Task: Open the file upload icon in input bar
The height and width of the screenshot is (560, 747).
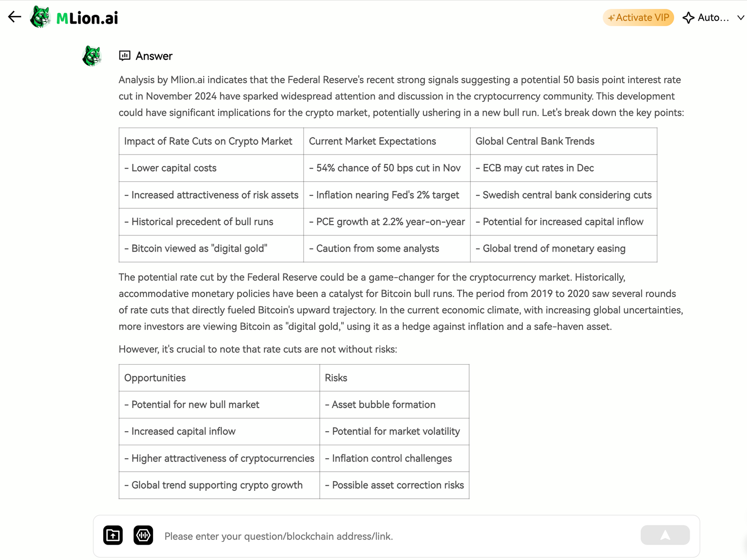Action: tap(113, 535)
